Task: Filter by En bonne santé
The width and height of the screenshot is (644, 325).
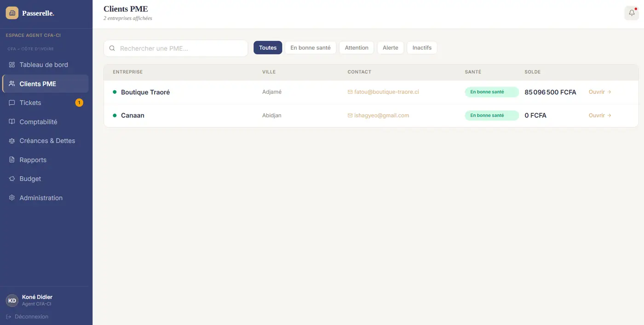Action: 310,48
